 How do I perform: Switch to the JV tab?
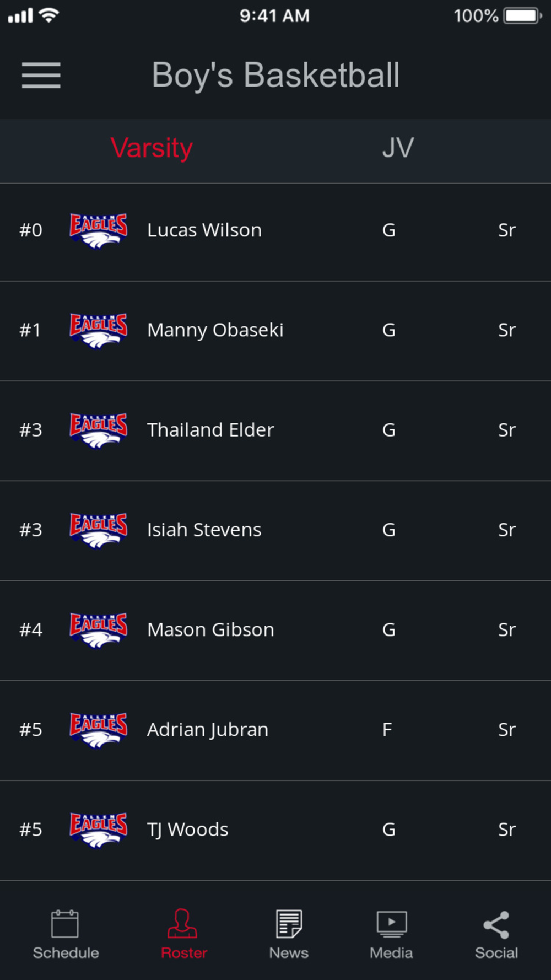point(398,148)
